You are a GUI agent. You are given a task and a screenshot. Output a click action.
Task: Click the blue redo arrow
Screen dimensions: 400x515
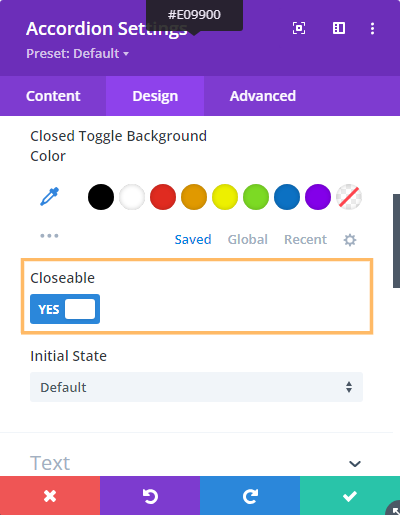pyautogui.click(x=250, y=496)
